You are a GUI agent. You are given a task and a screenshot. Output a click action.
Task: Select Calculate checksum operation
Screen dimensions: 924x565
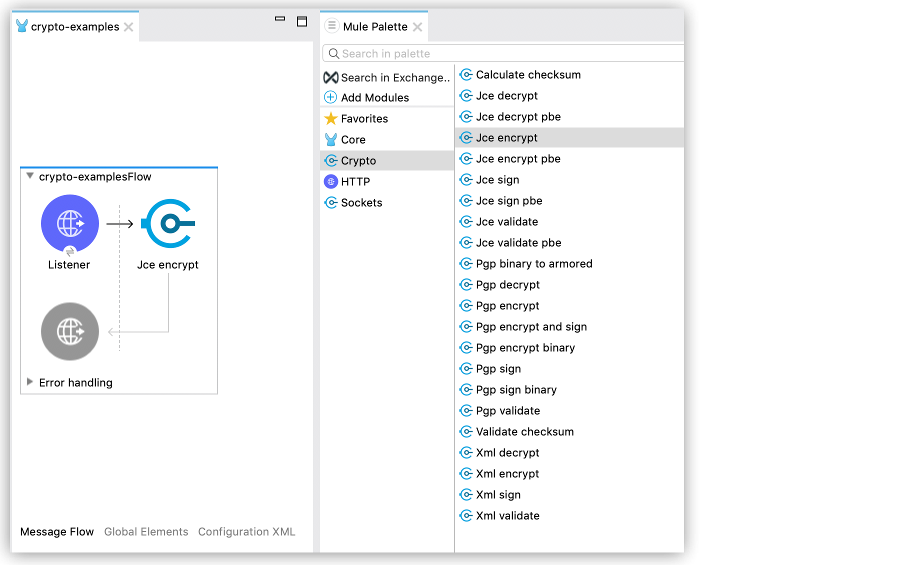pos(528,74)
